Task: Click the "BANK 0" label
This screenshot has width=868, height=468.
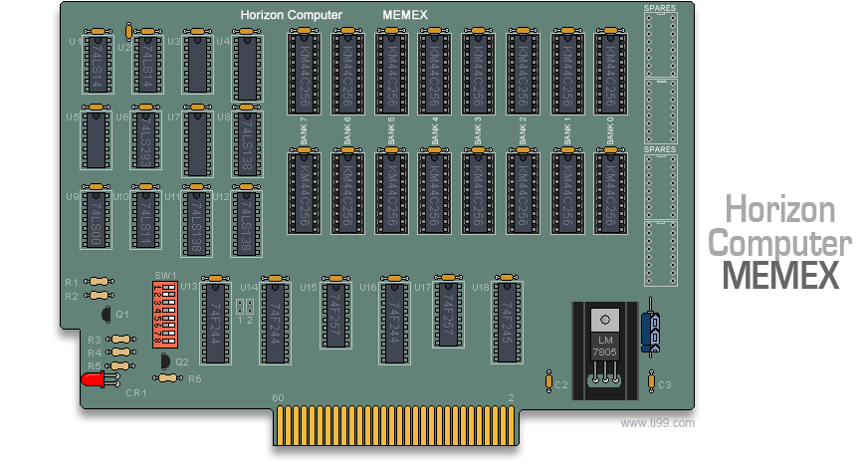Action: pyautogui.click(x=610, y=131)
